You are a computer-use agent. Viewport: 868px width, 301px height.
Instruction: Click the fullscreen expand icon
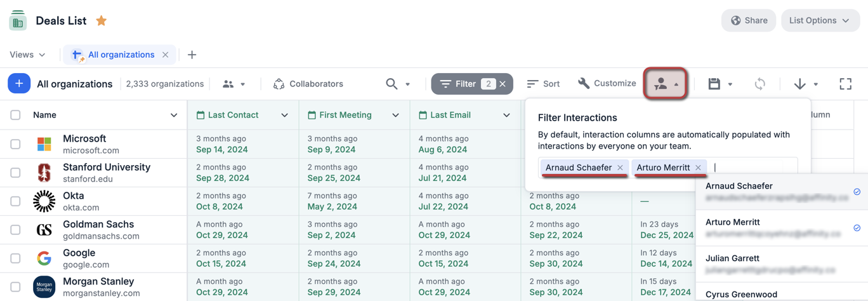pyautogui.click(x=846, y=84)
